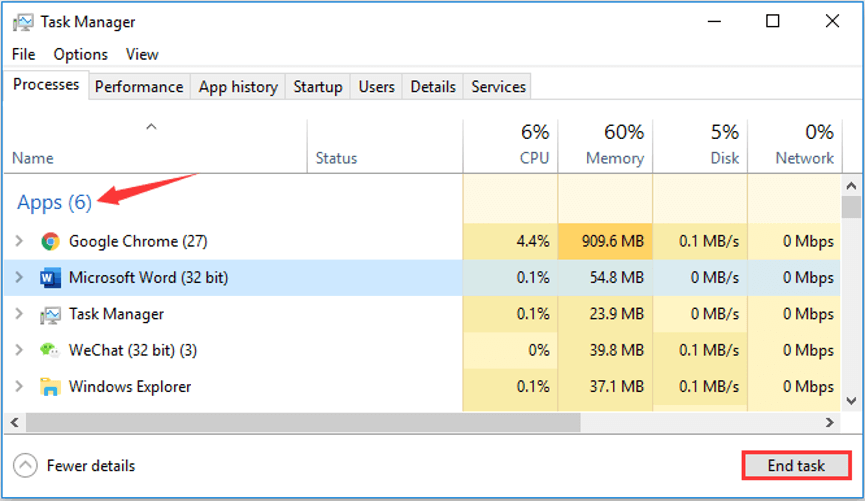Image resolution: width=865 pixels, height=501 pixels.
Task: Click the Task Manager title bar icon
Action: pos(23,22)
